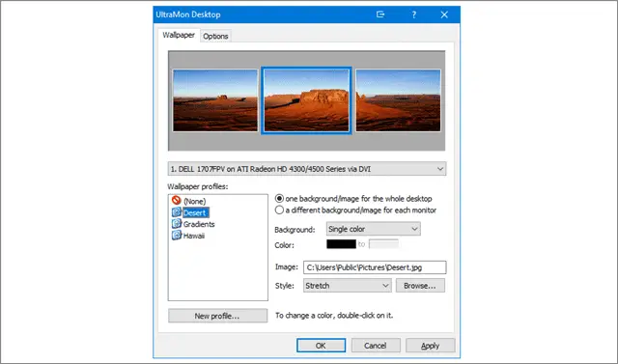This screenshot has height=364, width=618.
Task: Select the Gradients wallpaper profile
Action: [x=199, y=224]
